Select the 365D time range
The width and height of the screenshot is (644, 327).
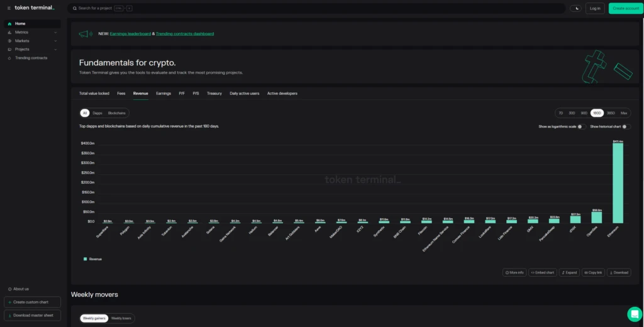611,113
